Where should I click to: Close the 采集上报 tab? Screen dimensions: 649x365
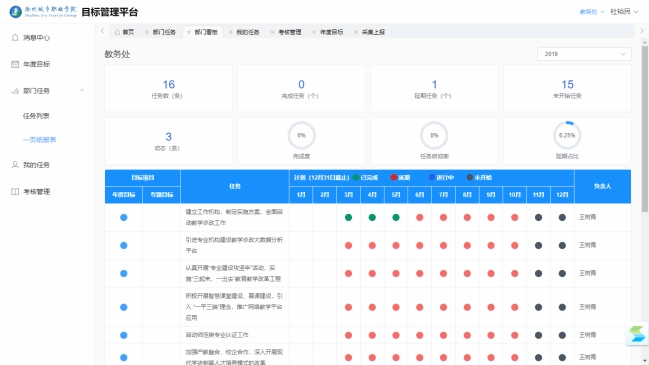coord(356,32)
